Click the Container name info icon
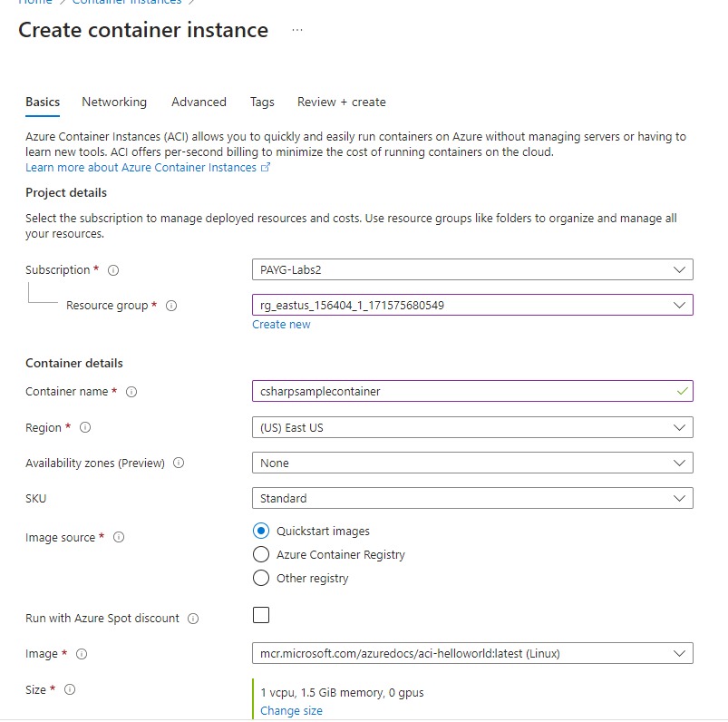Screen dimensions: 728x722 (x=131, y=392)
